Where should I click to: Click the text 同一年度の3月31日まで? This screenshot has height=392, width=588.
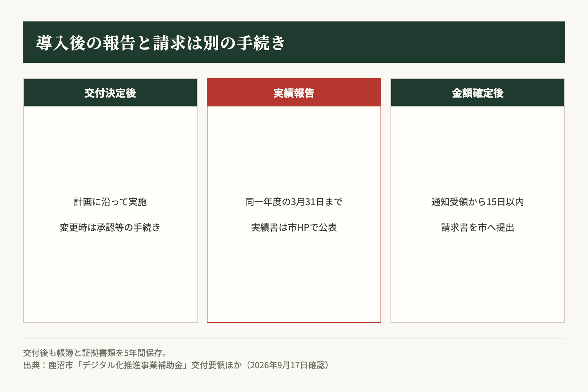[294, 202]
